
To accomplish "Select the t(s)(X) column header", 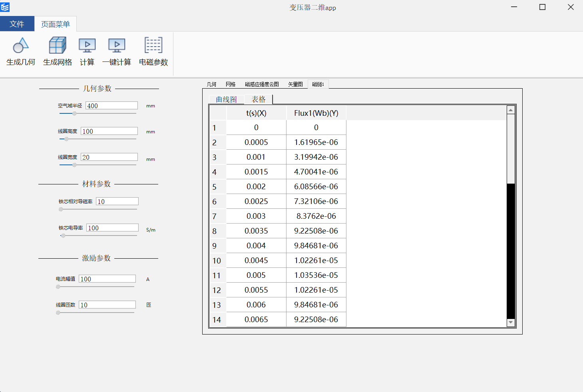I will [256, 113].
